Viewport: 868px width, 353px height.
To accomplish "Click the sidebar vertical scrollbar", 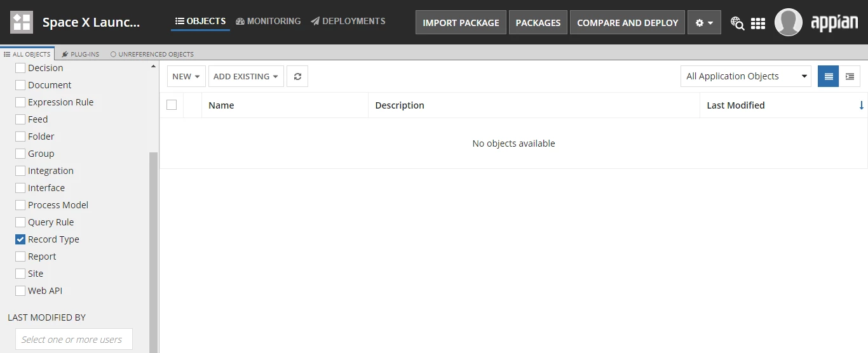I will (153, 252).
